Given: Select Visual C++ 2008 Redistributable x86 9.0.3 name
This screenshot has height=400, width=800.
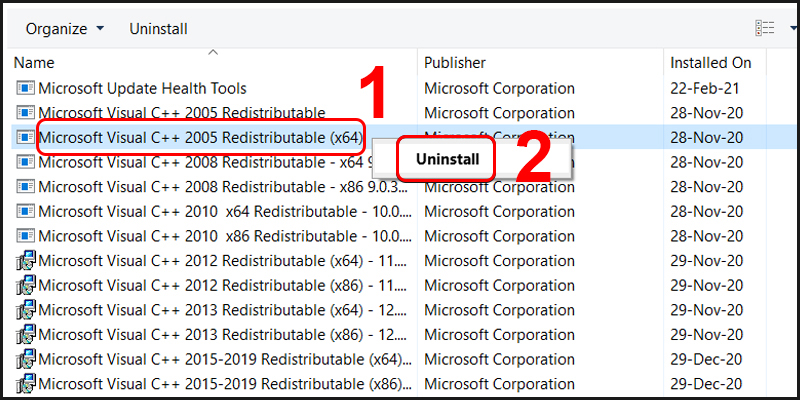Looking at the screenshot, I should coord(223,187).
